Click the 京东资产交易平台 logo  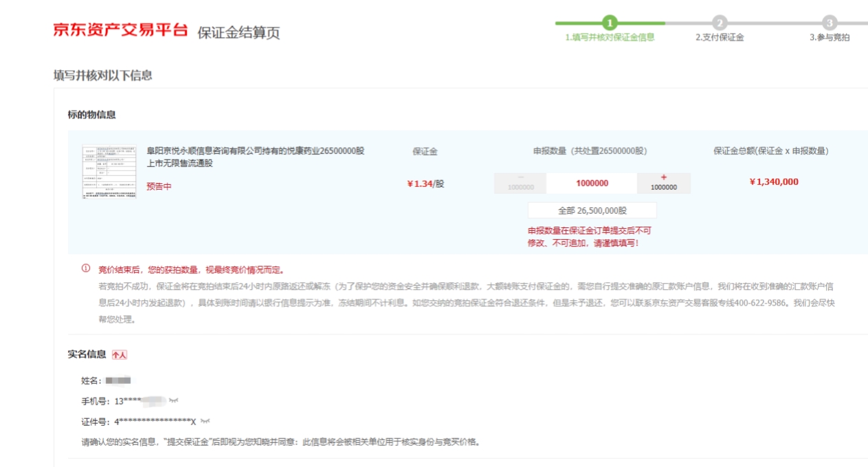pos(120,30)
